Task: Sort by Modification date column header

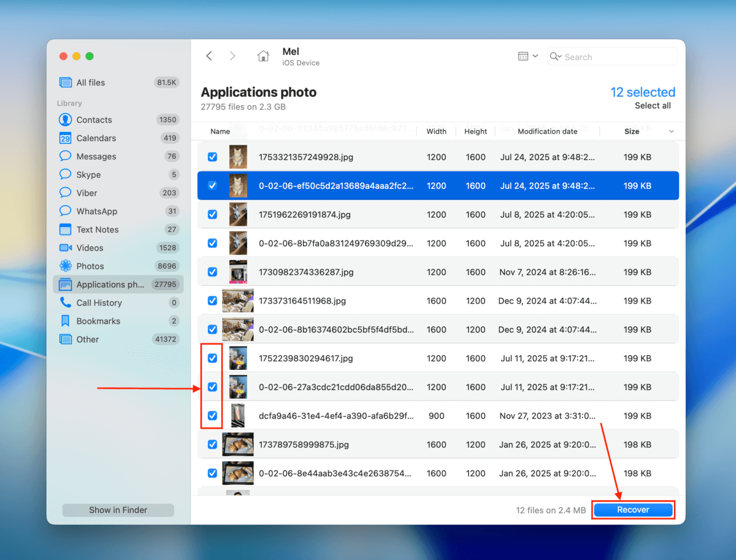Action: [547, 131]
